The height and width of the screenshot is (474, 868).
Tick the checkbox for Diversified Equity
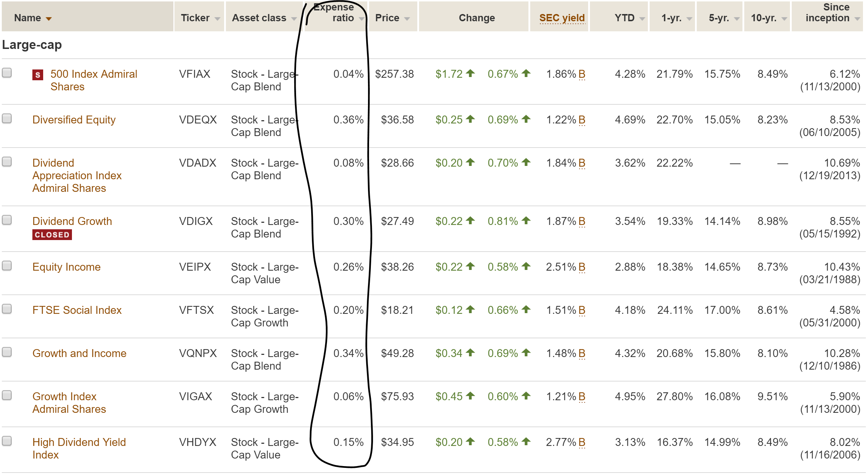pyautogui.click(x=7, y=118)
